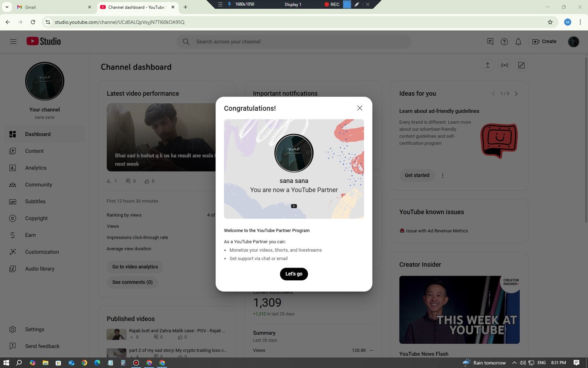Go to next idea card arrow
The image size is (588, 368).
point(516,93)
